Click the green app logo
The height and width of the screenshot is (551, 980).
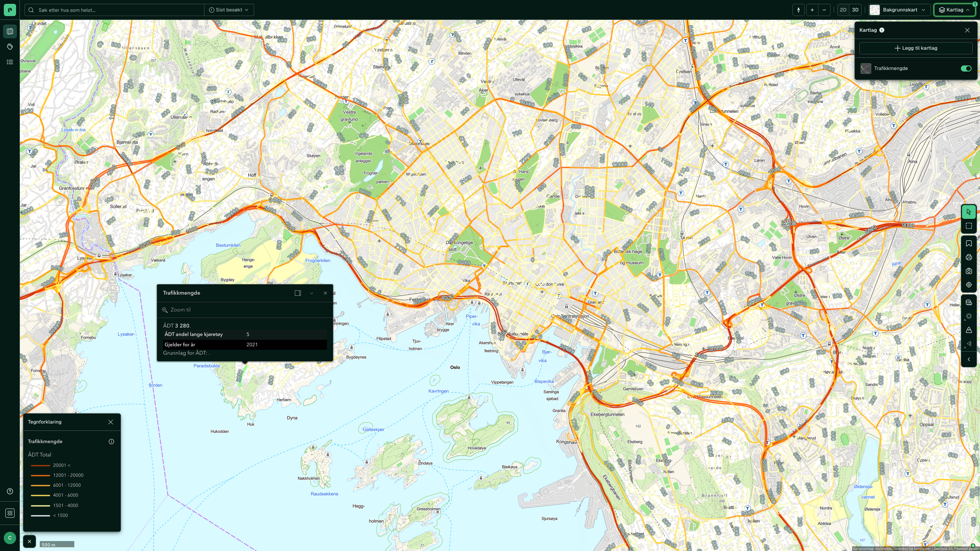pyautogui.click(x=10, y=10)
